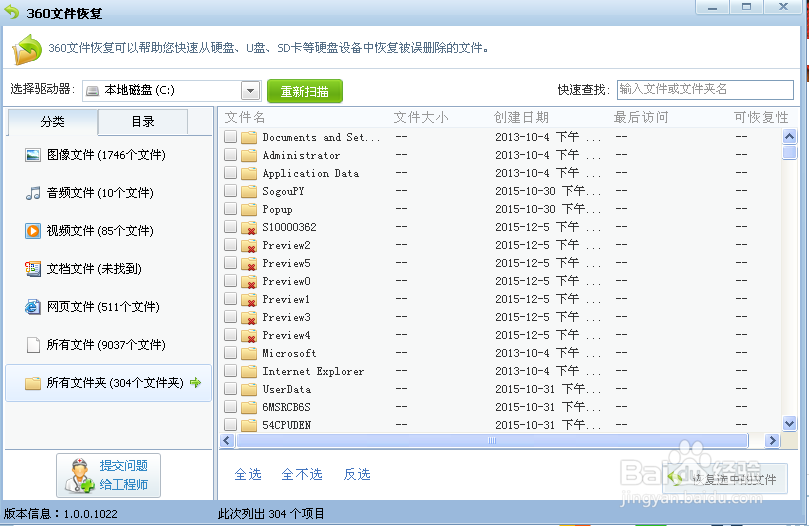The image size is (809, 526).
Task: Click the local disk drive icon
Action: click(x=92, y=91)
